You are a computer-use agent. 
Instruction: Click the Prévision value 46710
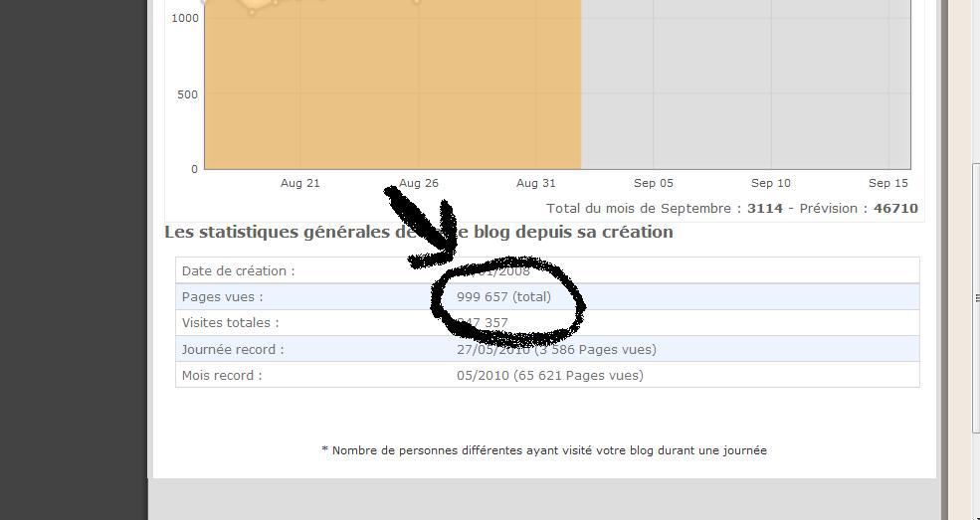pyautogui.click(x=895, y=209)
